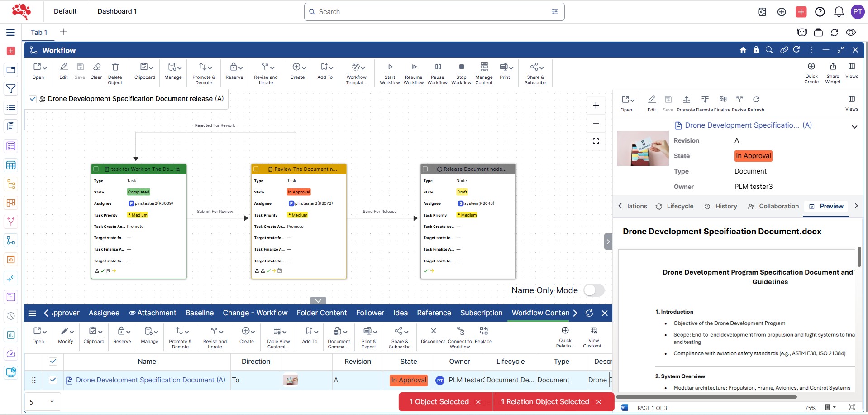Screen dimensions: 868x415
Task: Click Pause Workflow icon
Action: 437,67
